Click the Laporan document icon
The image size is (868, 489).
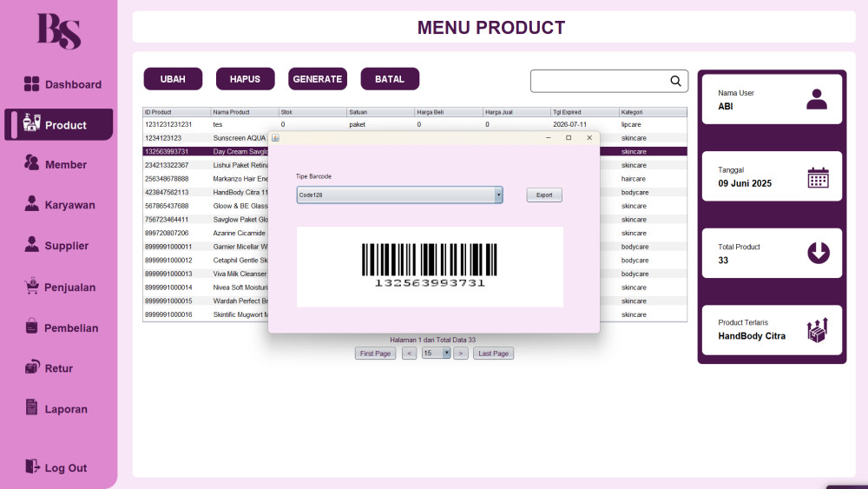coord(31,407)
